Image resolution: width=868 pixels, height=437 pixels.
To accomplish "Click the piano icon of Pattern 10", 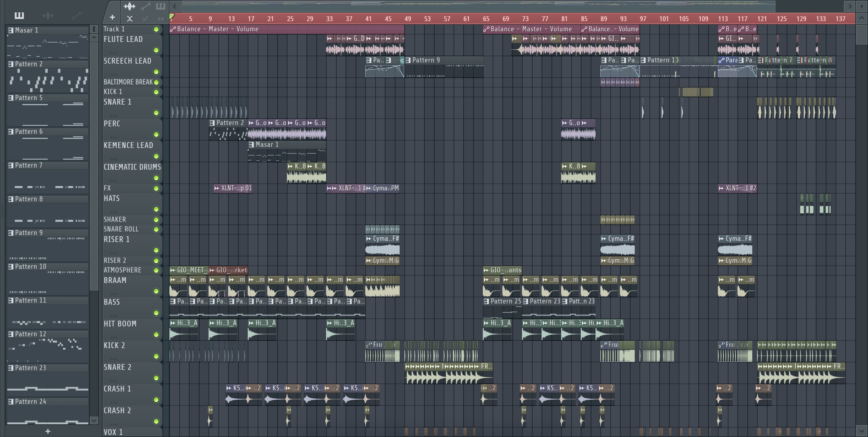I will point(11,266).
